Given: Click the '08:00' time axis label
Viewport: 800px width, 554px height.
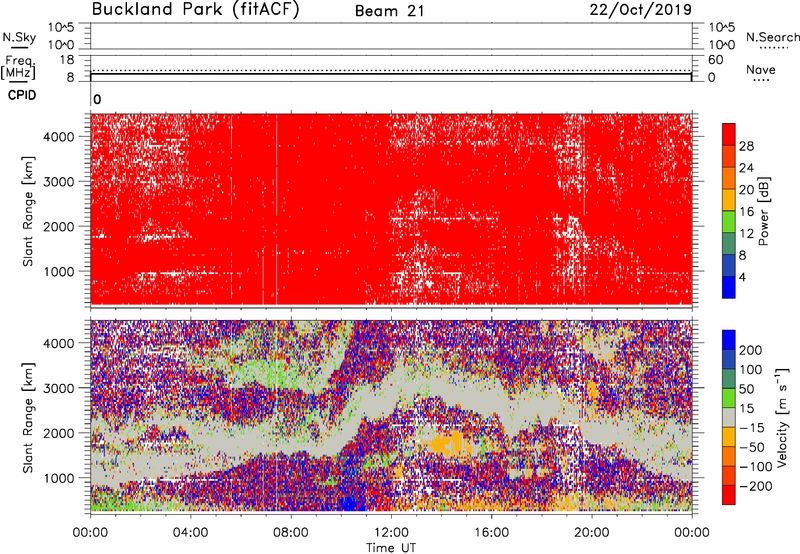Looking at the screenshot, I should [291, 533].
